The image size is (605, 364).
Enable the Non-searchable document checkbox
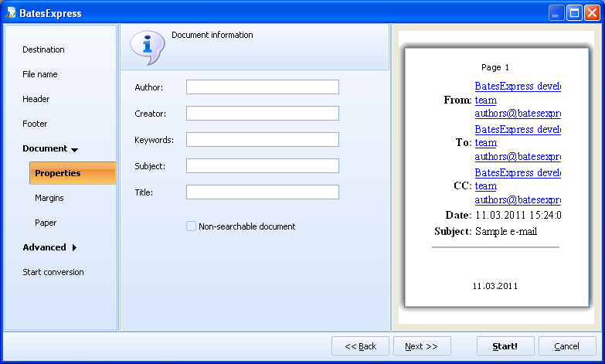(191, 226)
